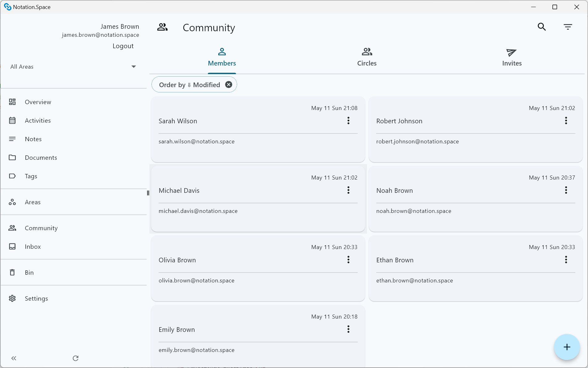Open the search icon in header
588x368 pixels.
(x=542, y=27)
